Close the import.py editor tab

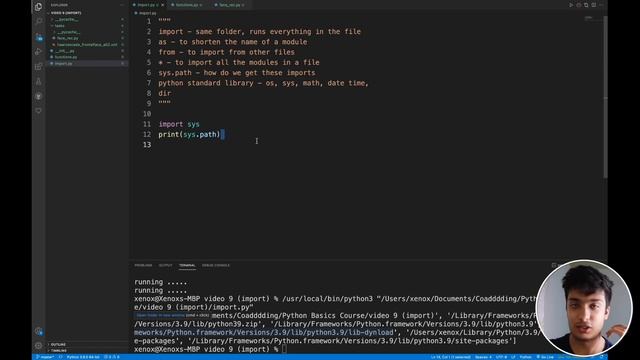coord(162,5)
